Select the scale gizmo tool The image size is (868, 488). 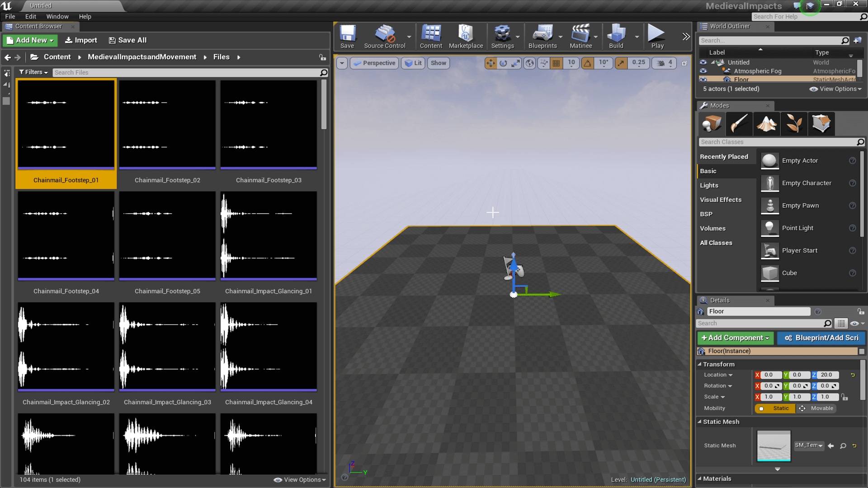pos(516,63)
